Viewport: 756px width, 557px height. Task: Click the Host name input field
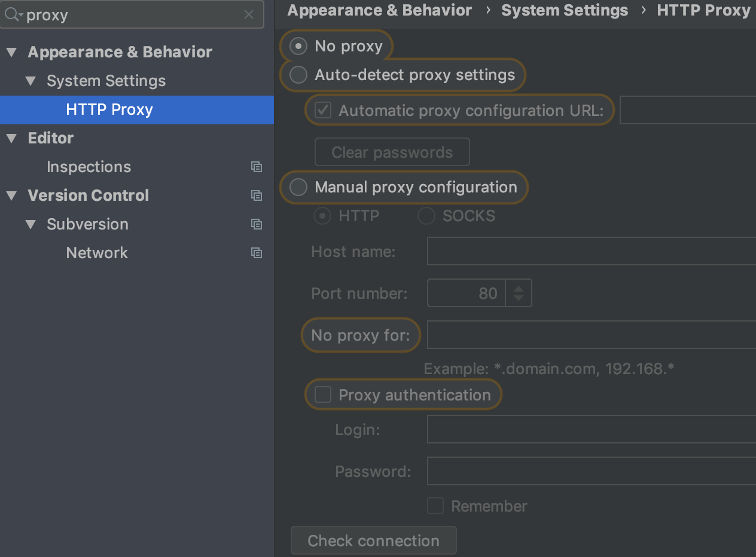(x=592, y=251)
